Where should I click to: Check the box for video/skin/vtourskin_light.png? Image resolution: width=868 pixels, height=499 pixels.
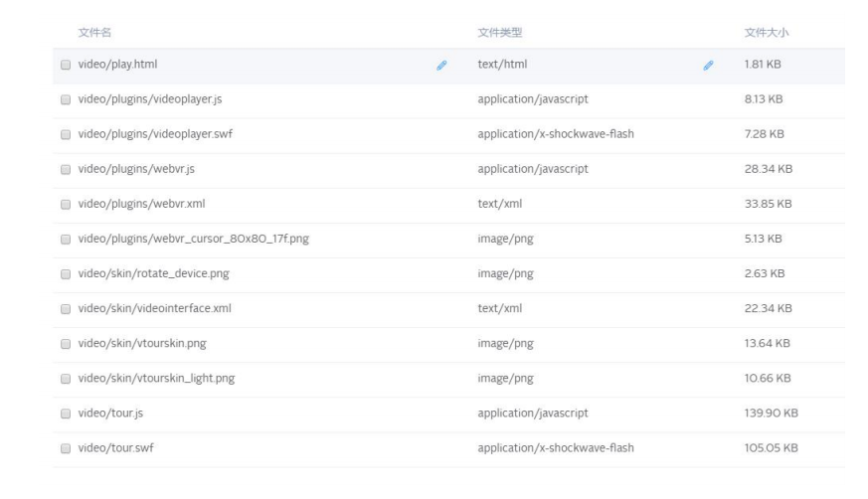(x=66, y=379)
